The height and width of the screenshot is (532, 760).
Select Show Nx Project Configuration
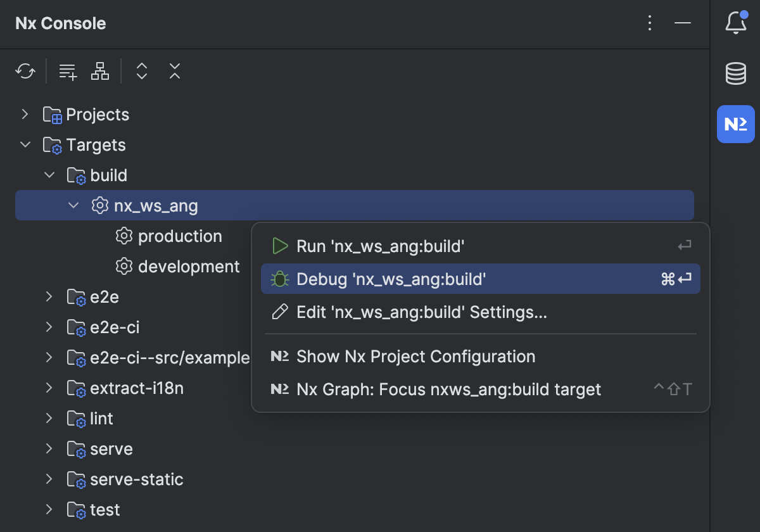click(x=415, y=357)
